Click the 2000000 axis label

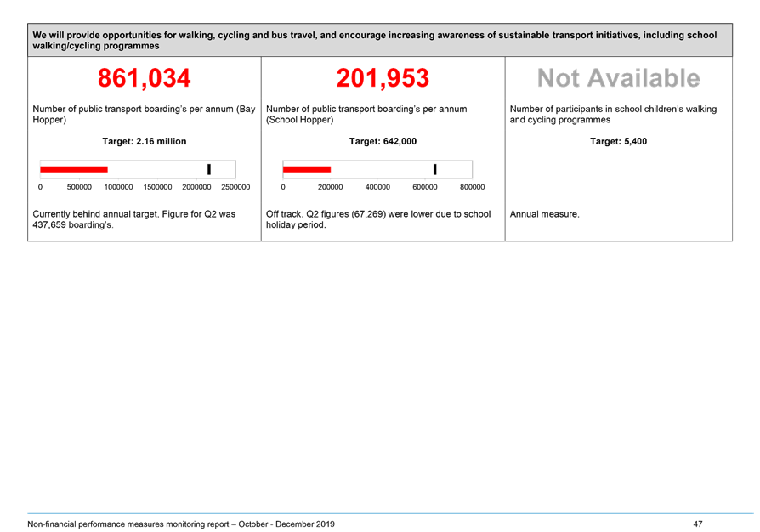[196, 187]
